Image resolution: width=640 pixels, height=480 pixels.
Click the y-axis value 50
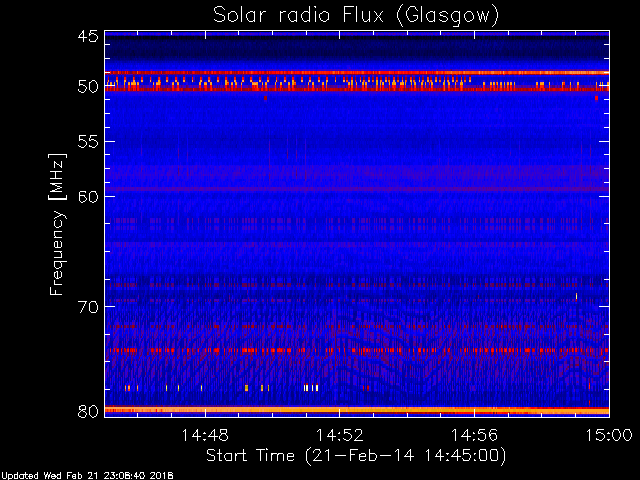pos(88,87)
